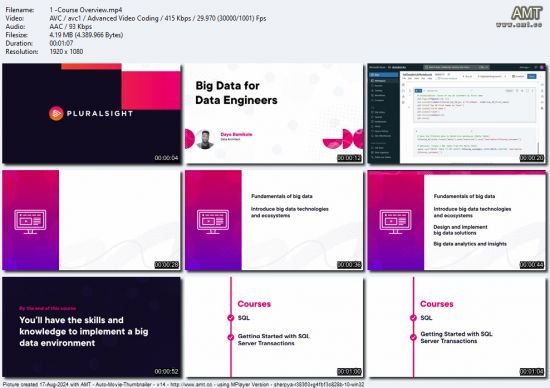The image size is (550, 388).
Task: Click the duration value '00:01:07'
Action: 61,43
